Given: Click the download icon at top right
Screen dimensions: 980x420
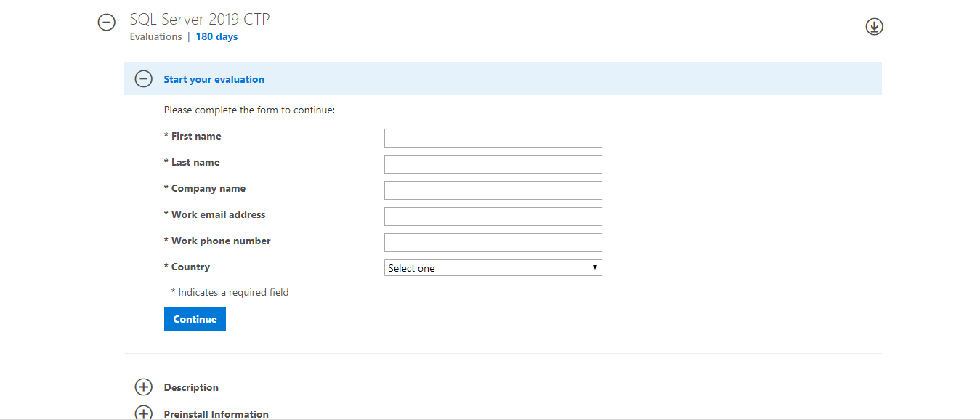Looking at the screenshot, I should 874,27.
